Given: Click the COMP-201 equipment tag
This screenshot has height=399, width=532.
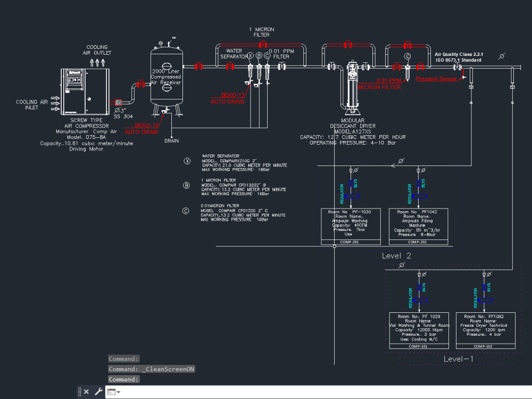Looking at the screenshot, I should (350, 243).
